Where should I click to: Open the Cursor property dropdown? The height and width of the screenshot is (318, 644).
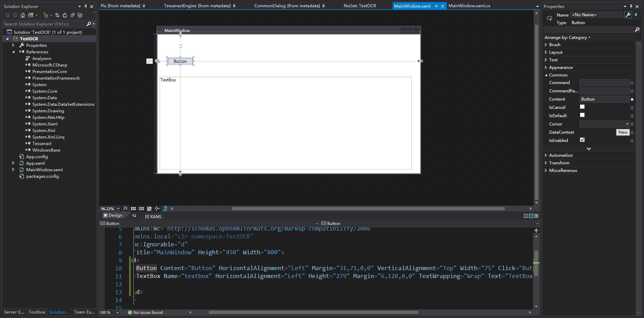627,124
